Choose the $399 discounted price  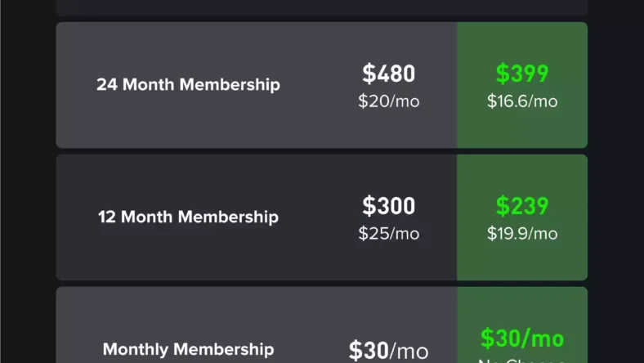(x=521, y=74)
